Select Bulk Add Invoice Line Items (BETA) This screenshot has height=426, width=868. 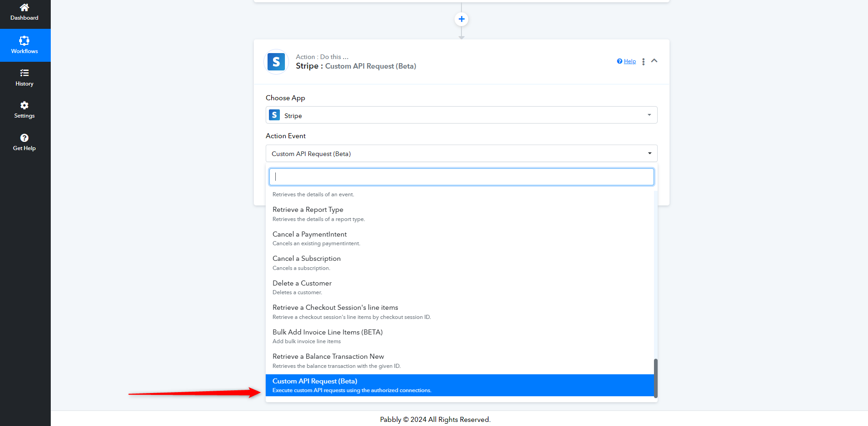460,336
